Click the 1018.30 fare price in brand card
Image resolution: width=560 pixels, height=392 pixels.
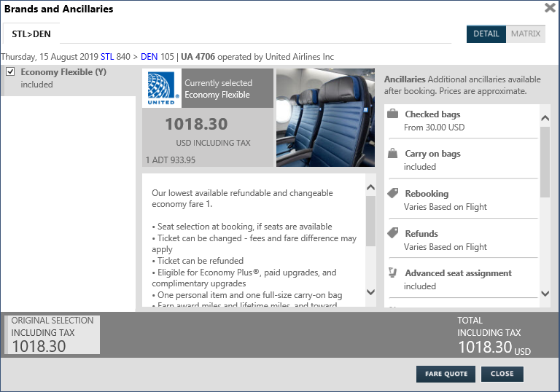196,125
